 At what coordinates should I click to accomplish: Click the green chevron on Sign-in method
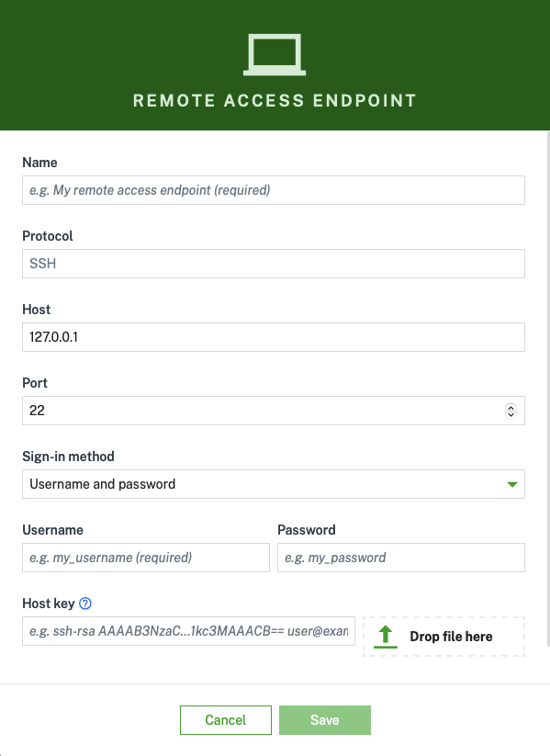[511, 484]
